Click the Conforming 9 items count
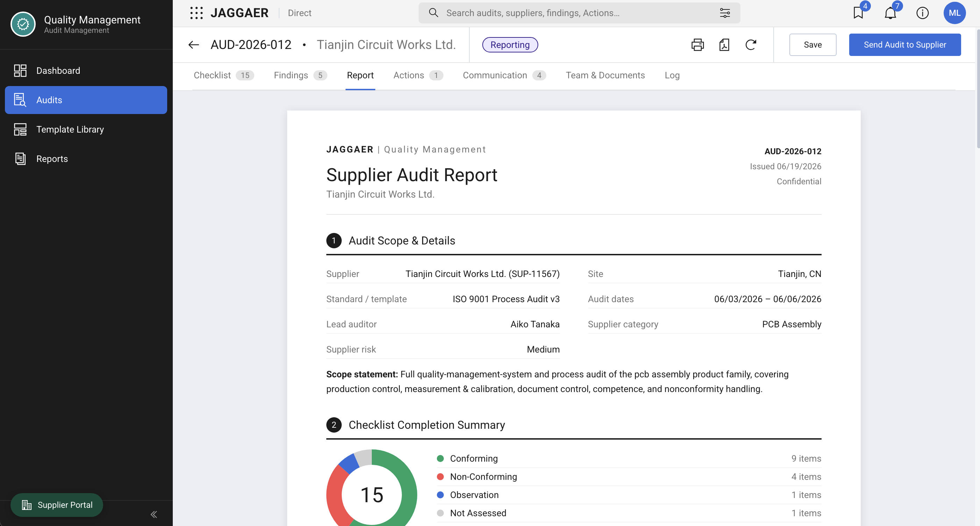980x526 pixels. click(806, 459)
